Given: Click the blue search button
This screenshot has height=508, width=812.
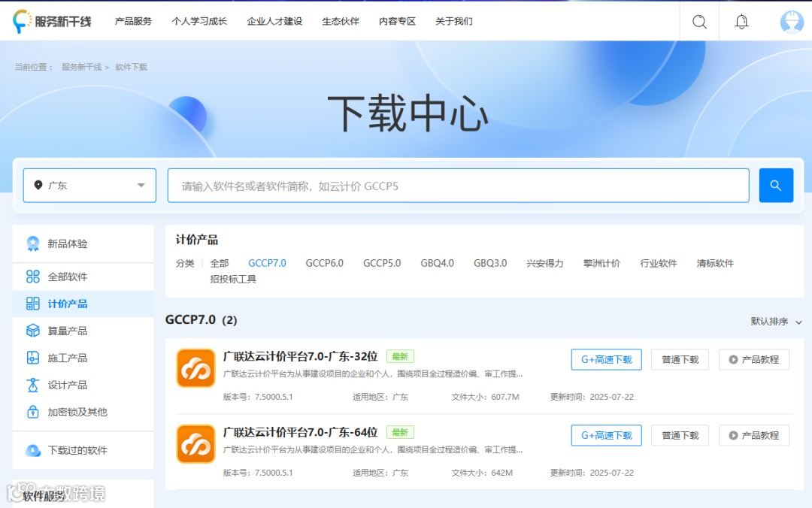Looking at the screenshot, I should click(x=776, y=186).
